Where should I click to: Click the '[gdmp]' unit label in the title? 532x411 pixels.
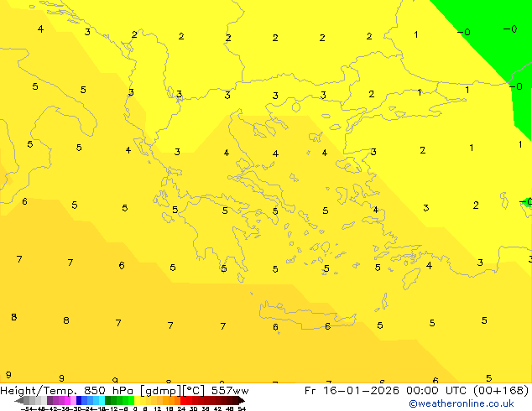[161, 391]
